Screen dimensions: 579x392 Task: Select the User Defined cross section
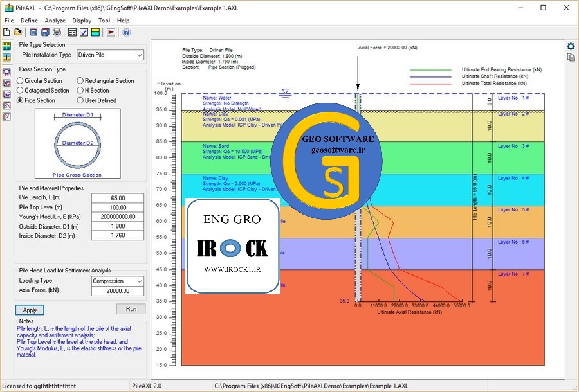80,100
